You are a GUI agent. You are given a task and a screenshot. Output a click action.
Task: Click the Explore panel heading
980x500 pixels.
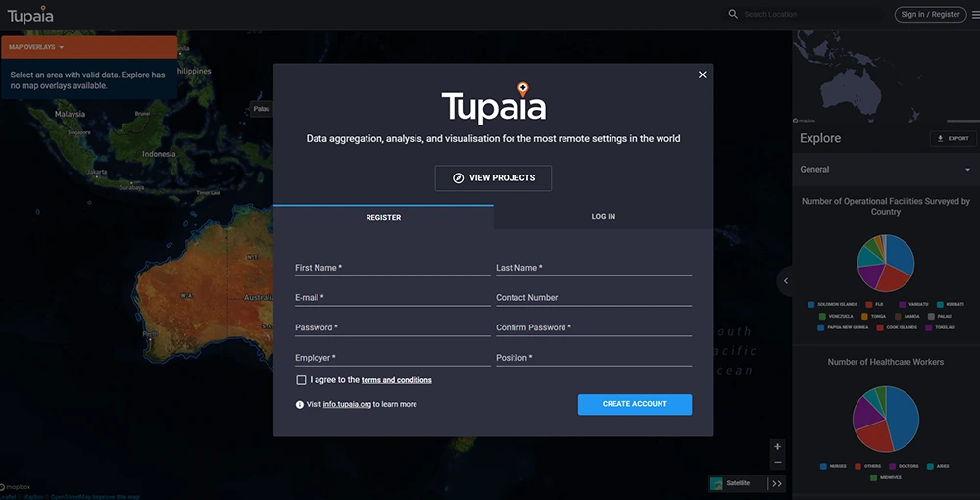[820, 139]
